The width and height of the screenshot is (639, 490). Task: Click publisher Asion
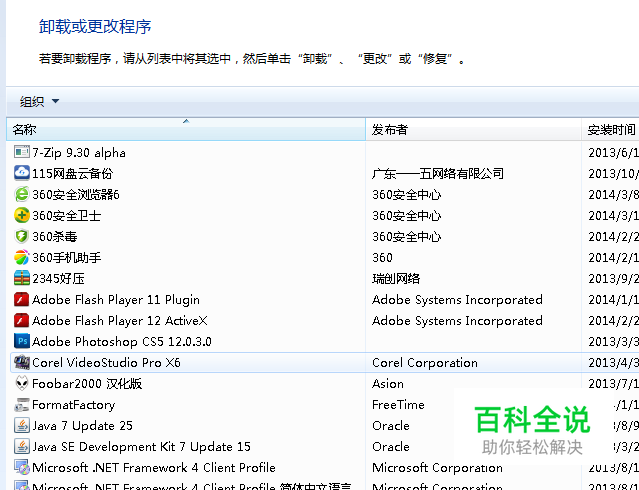(388, 384)
